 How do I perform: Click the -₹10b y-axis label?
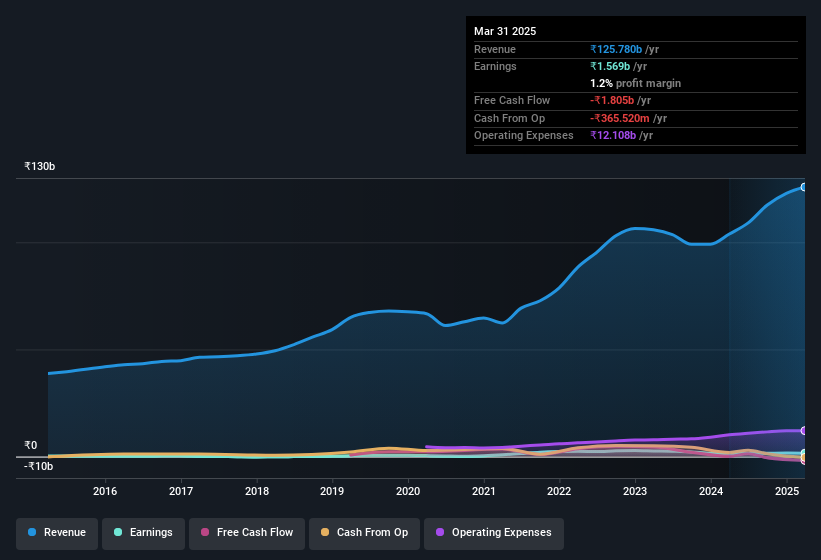pyautogui.click(x=38, y=466)
